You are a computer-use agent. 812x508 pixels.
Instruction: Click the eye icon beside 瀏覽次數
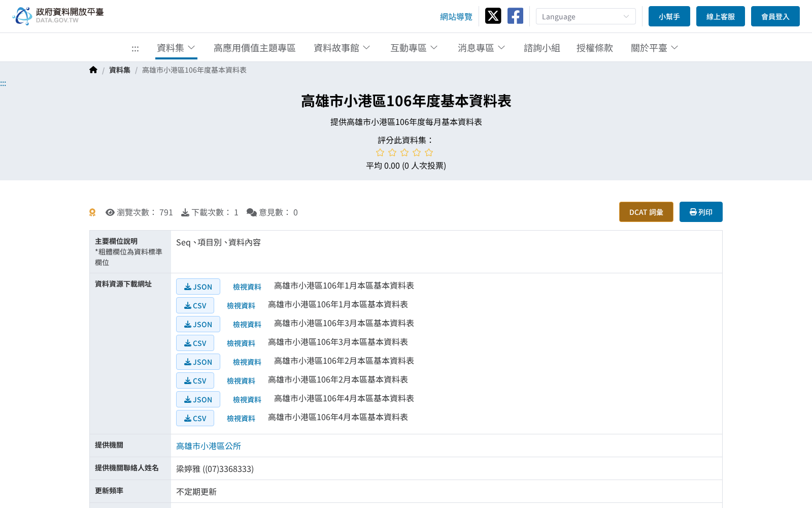point(110,212)
